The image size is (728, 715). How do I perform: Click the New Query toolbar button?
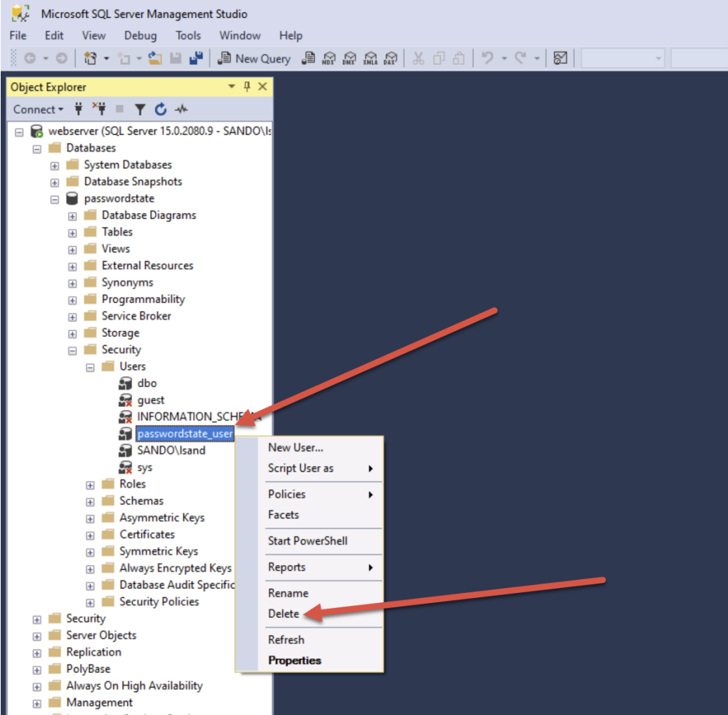(x=254, y=58)
